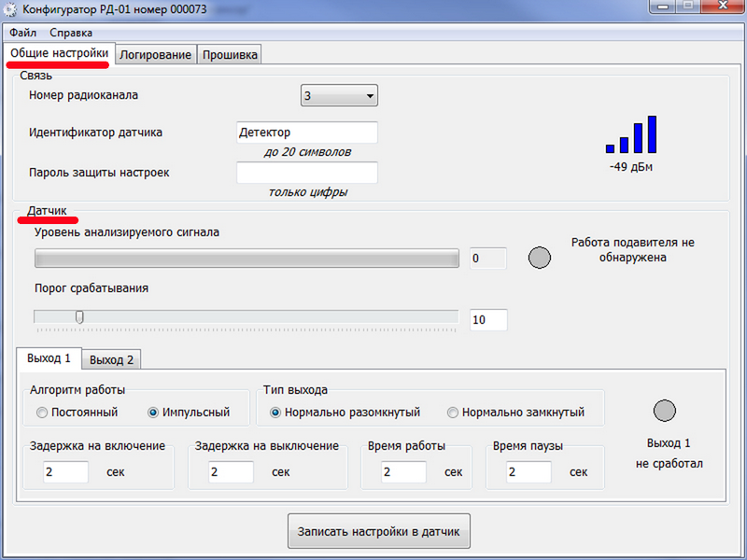
Task: Focus the Задержка на включение field
Action: pos(65,472)
